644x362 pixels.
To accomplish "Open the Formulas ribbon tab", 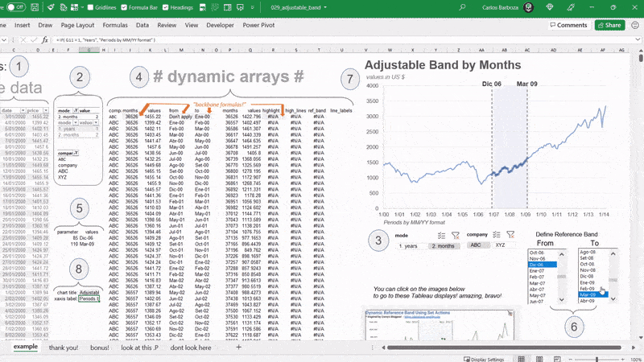I will click(x=115, y=25).
